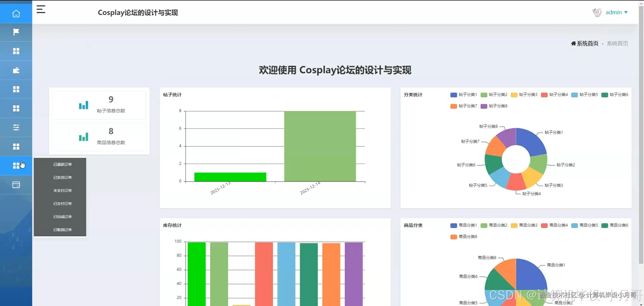Click the 系统首页 breadcrumb link
Image resolution: width=644 pixels, height=306 pixels.
[x=587, y=43]
